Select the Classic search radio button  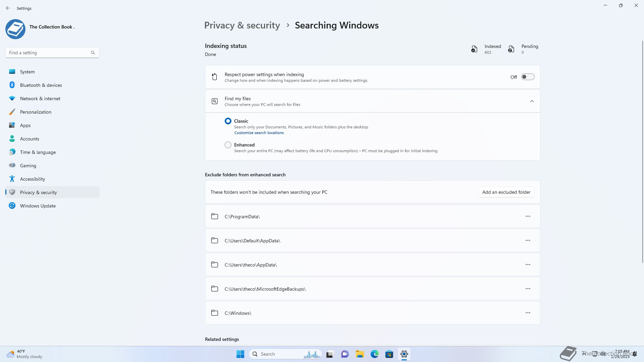(228, 121)
